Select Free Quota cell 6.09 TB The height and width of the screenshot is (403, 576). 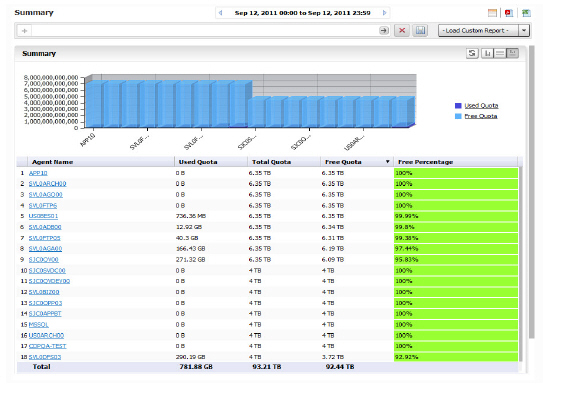click(332, 260)
